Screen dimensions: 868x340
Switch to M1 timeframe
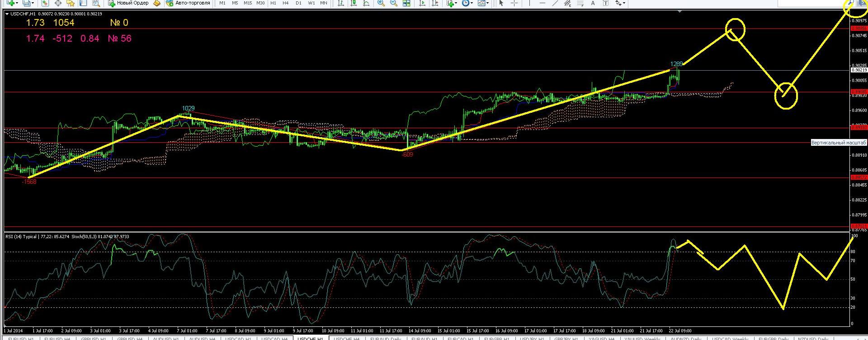[x=222, y=3]
